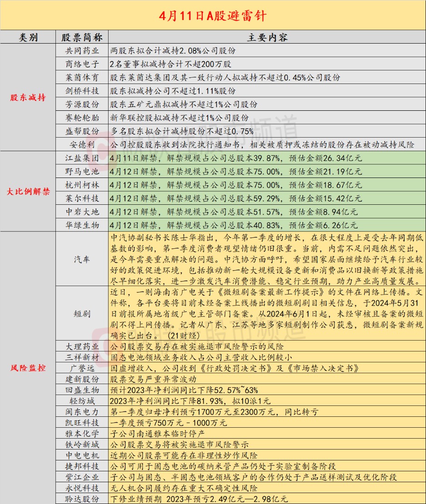This screenshot has height=504, width=426.
Task: Click the 汽车 paragraph about 中汽协
Action: point(267,259)
